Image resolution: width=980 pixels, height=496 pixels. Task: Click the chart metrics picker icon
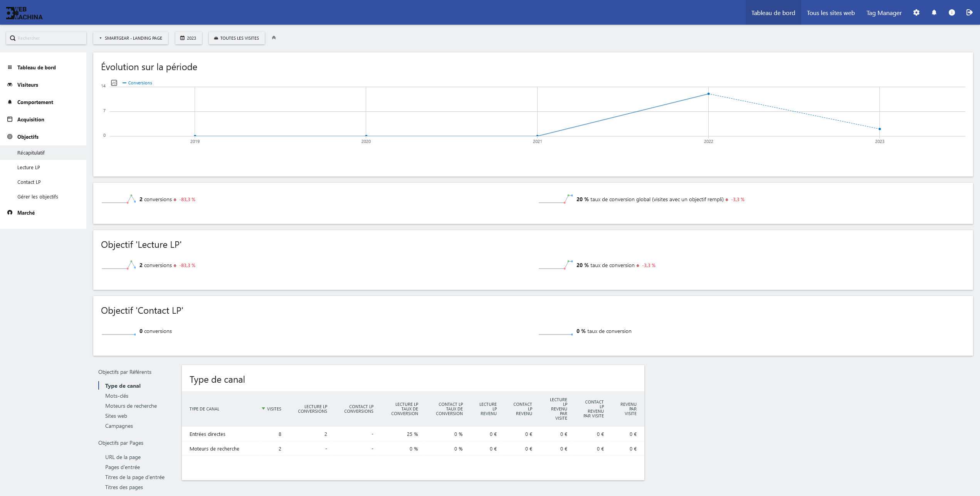(x=114, y=83)
